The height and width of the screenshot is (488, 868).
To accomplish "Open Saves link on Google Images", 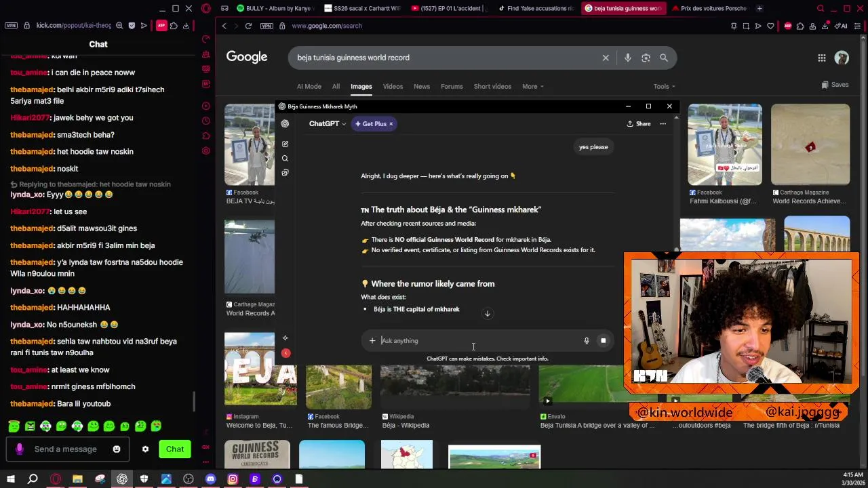I will point(835,85).
